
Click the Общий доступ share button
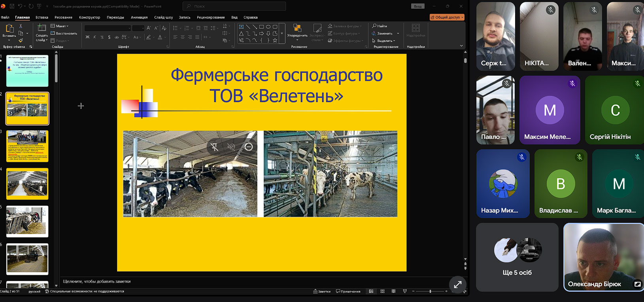coord(447,17)
